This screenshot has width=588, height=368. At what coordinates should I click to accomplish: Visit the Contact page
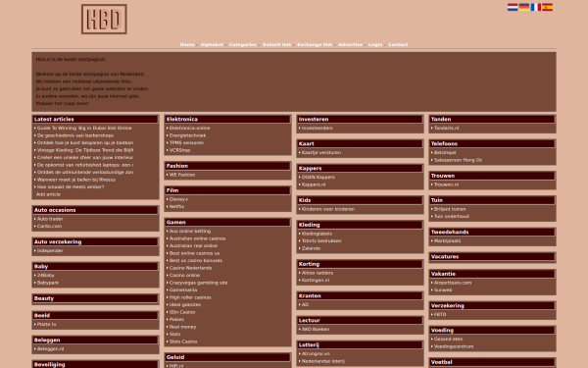click(398, 45)
